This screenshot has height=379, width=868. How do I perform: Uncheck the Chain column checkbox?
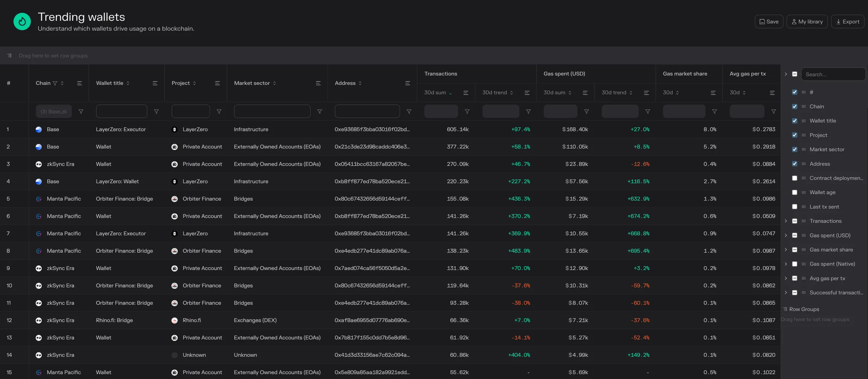click(795, 106)
